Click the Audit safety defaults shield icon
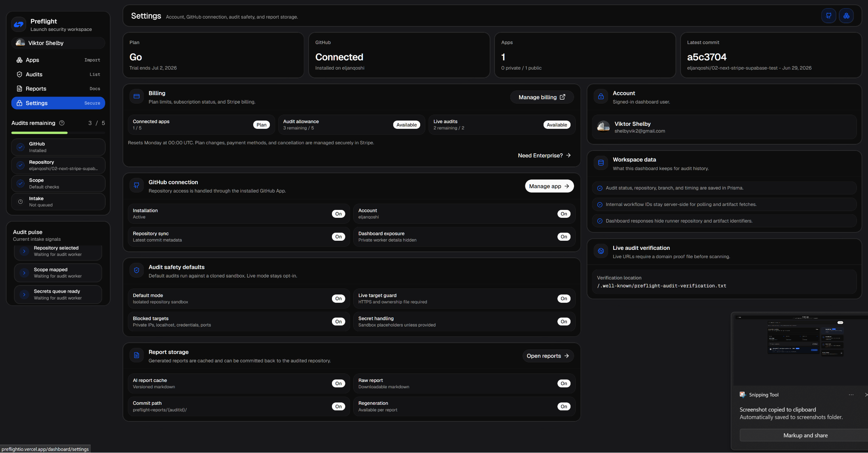The width and height of the screenshot is (868, 453). click(136, 270)
